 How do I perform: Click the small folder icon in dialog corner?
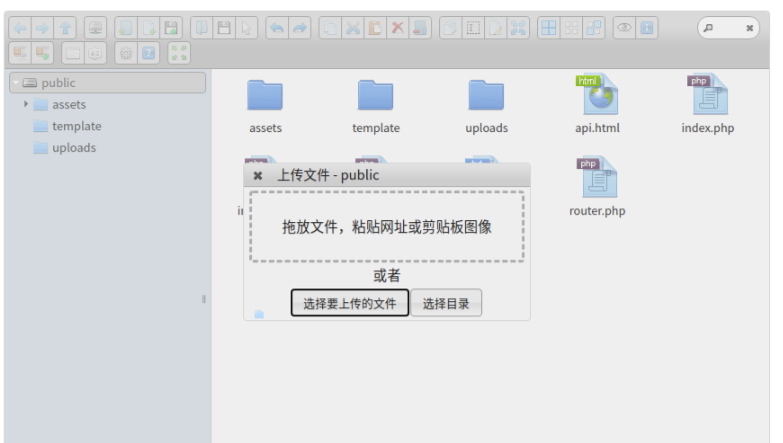click(x=259, y=314)
